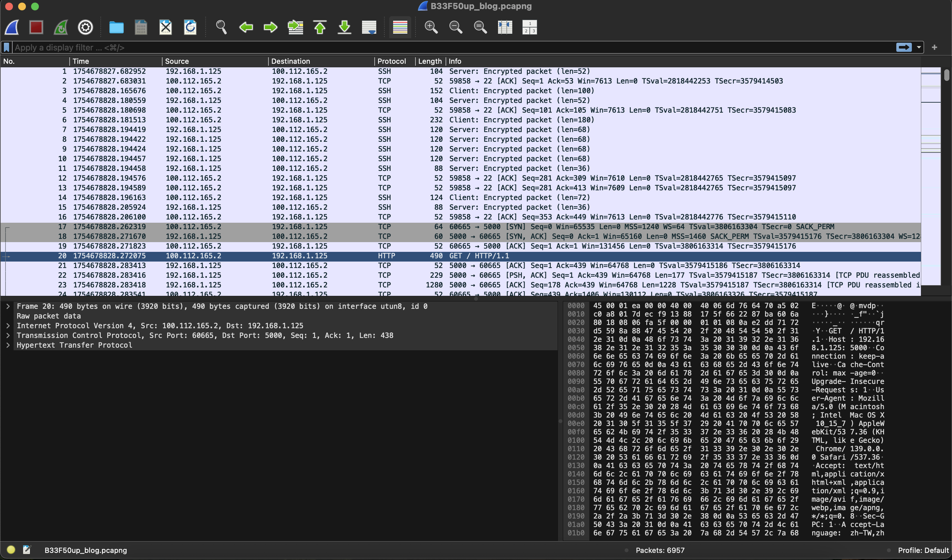Go to the first packet arrow icon
The height and width of the screenshot is (560, 952).
pyautogui.click(x=320, y=27)
